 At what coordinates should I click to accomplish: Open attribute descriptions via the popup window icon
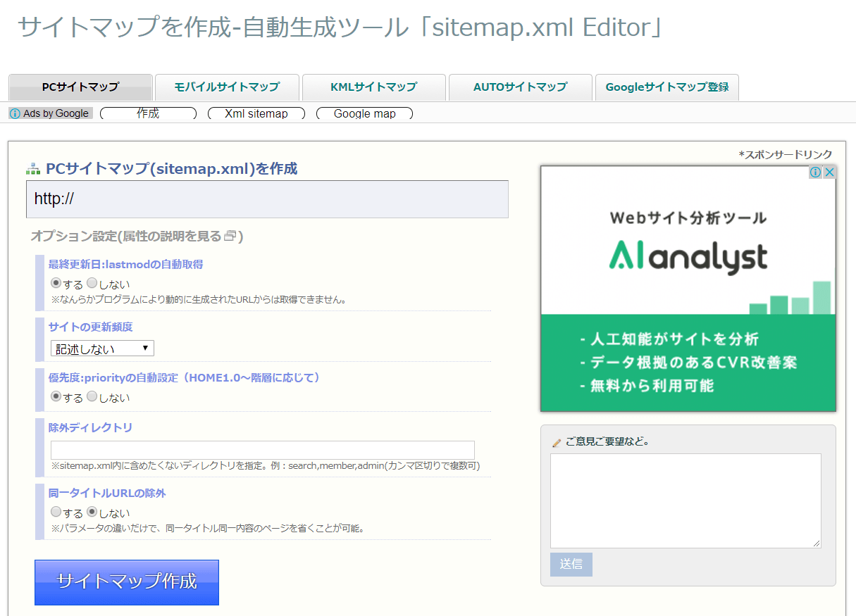(x=230, y=237)
